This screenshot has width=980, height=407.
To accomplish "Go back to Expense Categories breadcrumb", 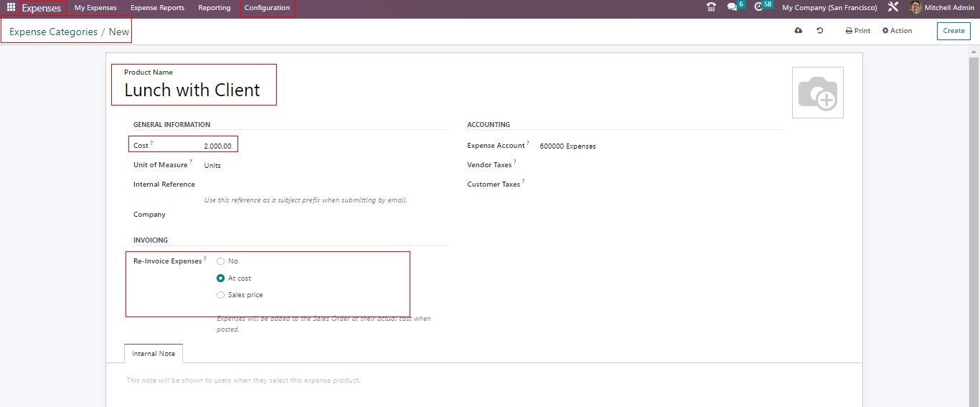I will 53,32.
